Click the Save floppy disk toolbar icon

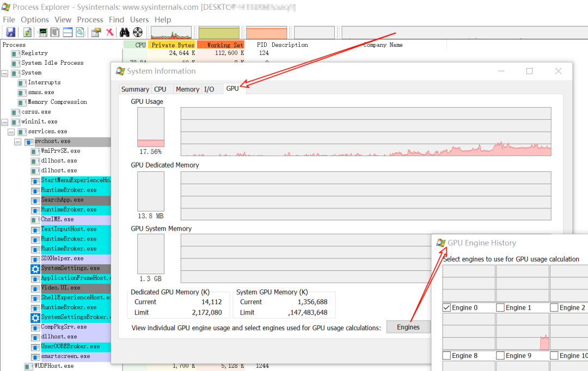click(11, 32)
